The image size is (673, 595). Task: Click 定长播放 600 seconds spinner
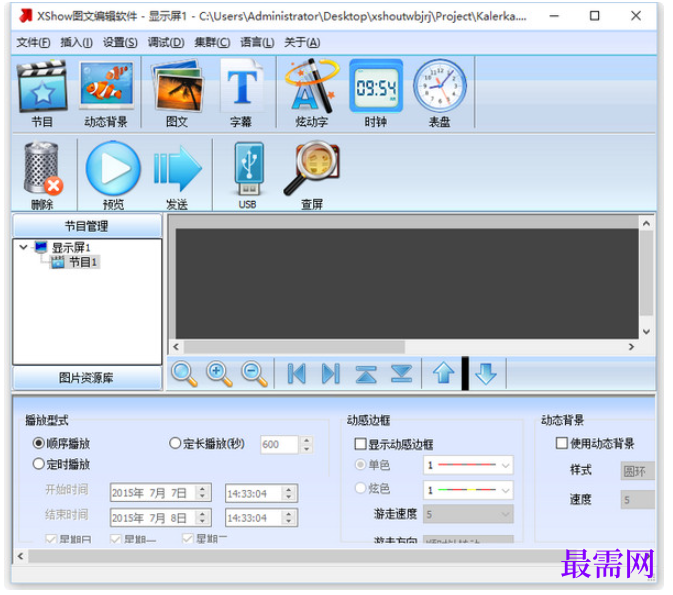coord(306,444)
